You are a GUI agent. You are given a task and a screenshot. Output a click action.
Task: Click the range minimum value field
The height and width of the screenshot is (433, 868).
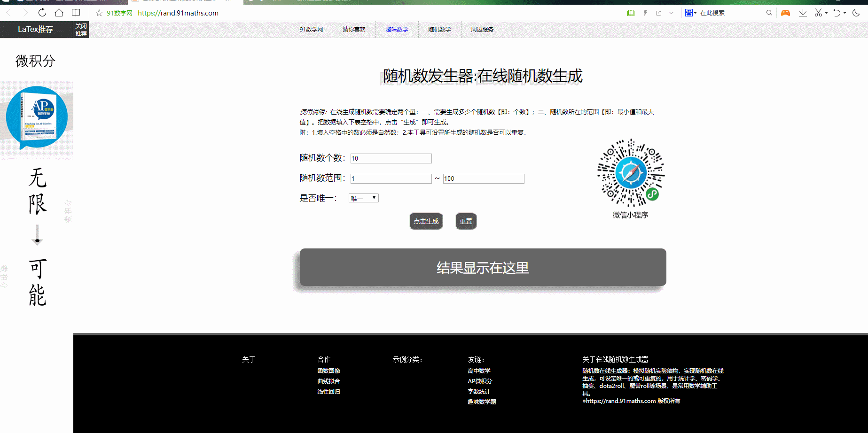click(x=391, y=178)
